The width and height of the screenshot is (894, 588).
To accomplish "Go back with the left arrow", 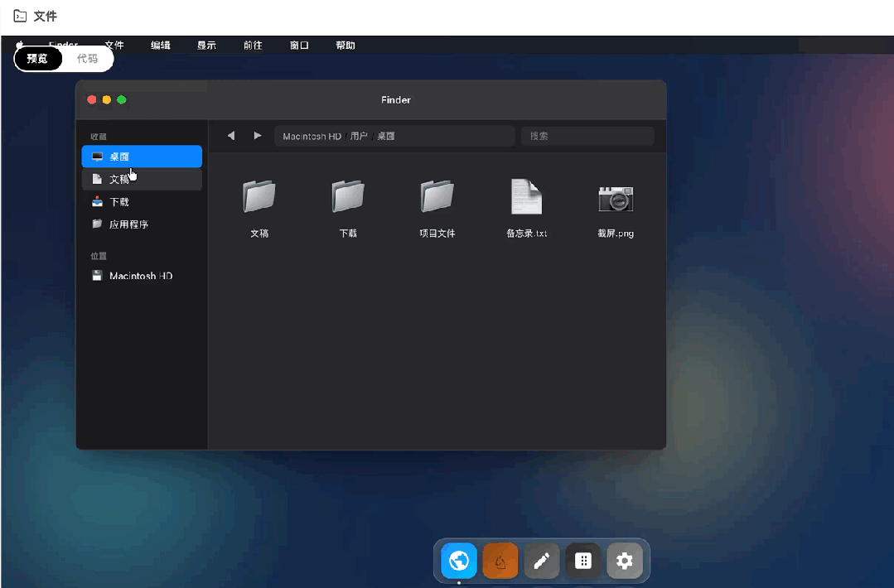I will (x=231, y=136).
